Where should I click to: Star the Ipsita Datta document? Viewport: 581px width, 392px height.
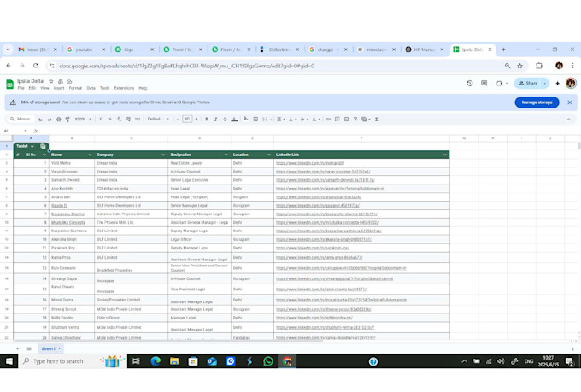51,81
